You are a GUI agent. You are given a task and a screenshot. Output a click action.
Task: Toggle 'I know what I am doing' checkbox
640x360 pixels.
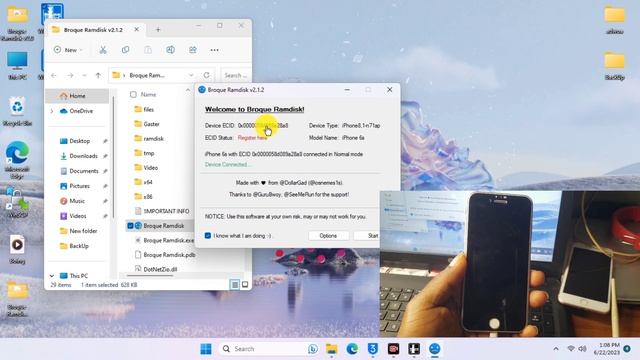tap(208, 236)
